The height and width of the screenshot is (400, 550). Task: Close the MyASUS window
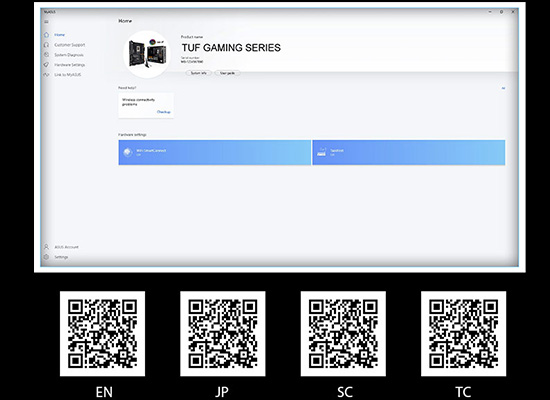(x=513, y=12)
